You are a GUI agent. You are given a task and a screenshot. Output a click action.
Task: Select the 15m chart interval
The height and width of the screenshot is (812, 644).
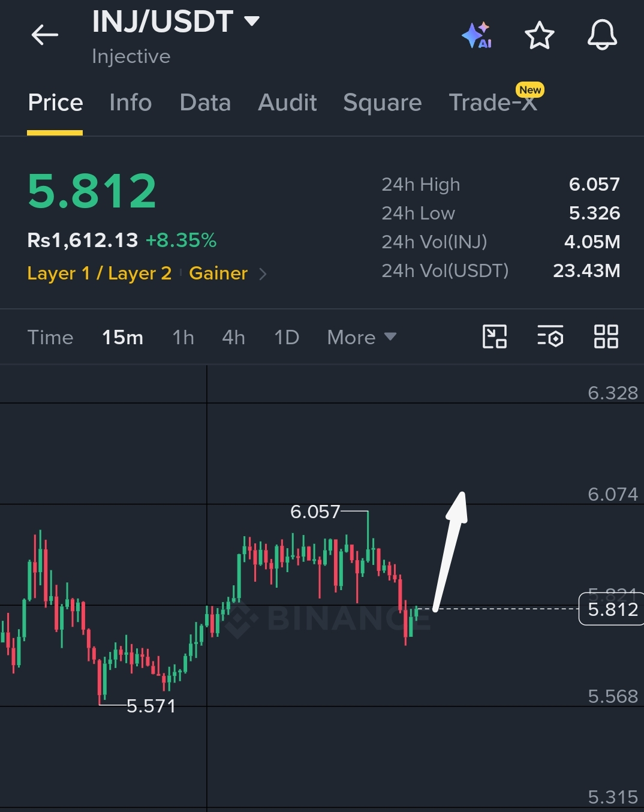122,337
